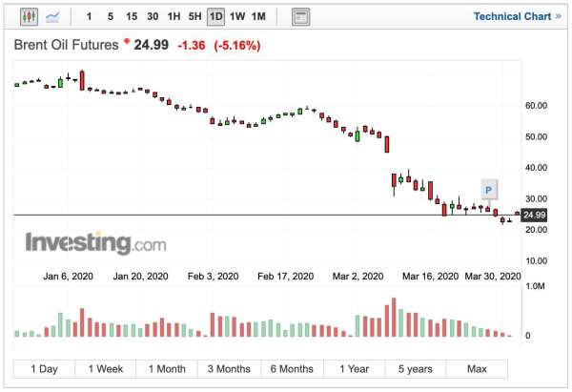This screenshot has width=572, height=392.
Task: Click the 1.0M volume axis label
Action: click(535, 286)
